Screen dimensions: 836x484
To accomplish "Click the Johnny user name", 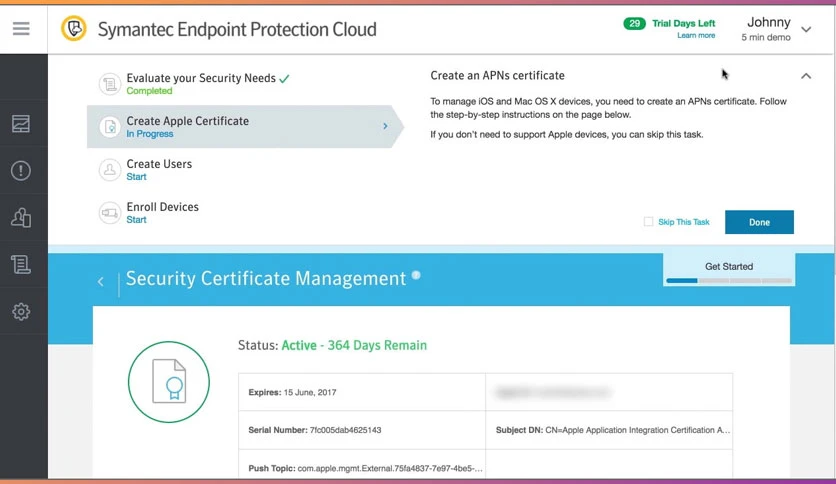I will click(768, 22).
